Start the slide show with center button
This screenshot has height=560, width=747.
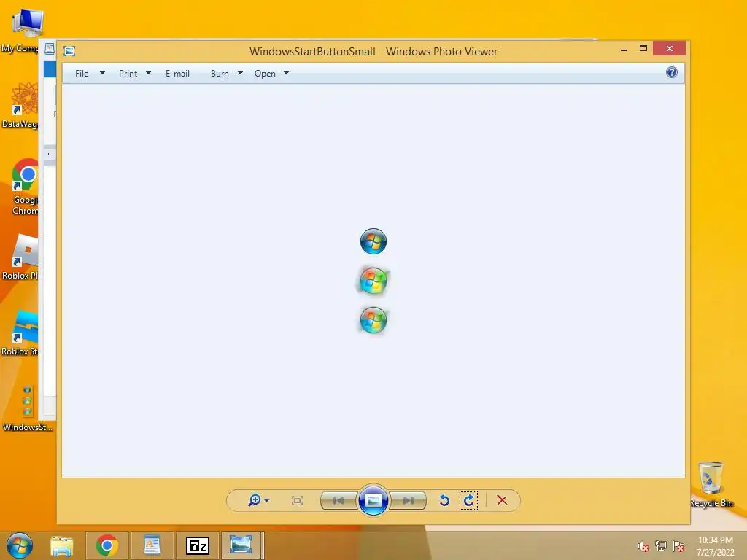(373, 500)
